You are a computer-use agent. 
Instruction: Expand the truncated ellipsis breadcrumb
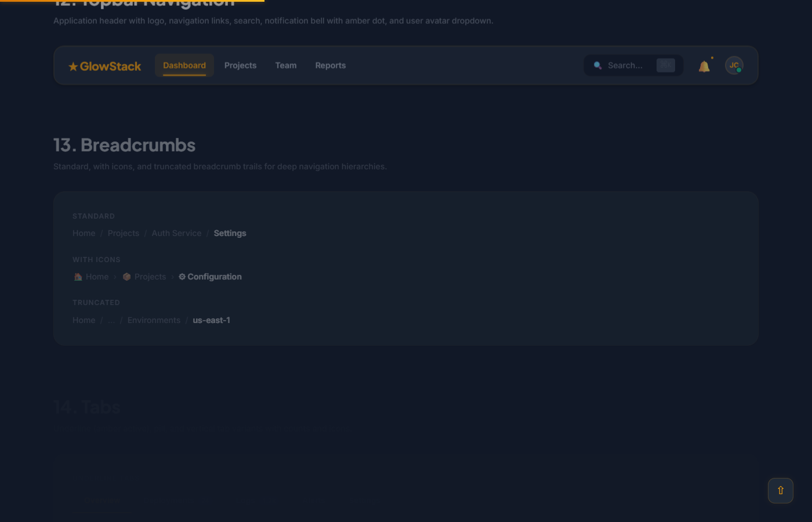pyautogui.click(x=111, y=321)
